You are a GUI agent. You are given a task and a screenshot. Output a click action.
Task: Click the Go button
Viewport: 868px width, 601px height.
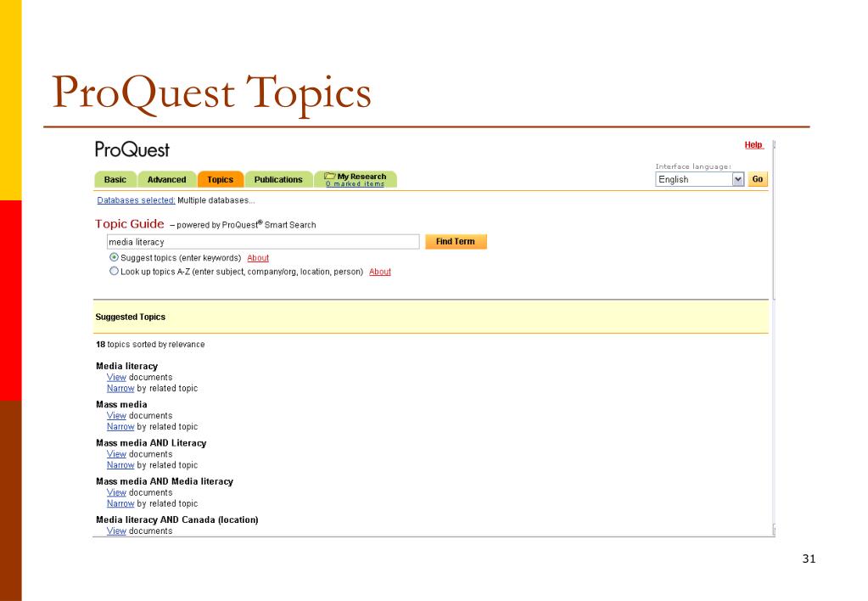tap(758, 179)
